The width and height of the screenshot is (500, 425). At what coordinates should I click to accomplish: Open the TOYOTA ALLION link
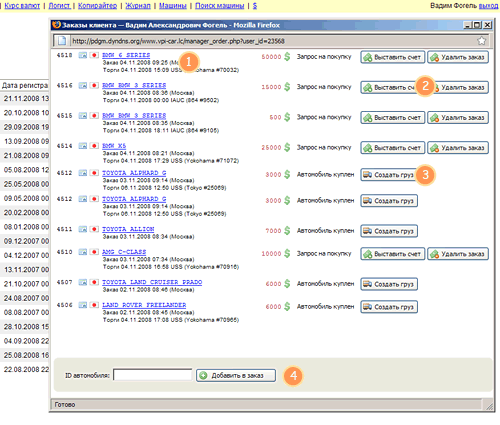point(128,229)
